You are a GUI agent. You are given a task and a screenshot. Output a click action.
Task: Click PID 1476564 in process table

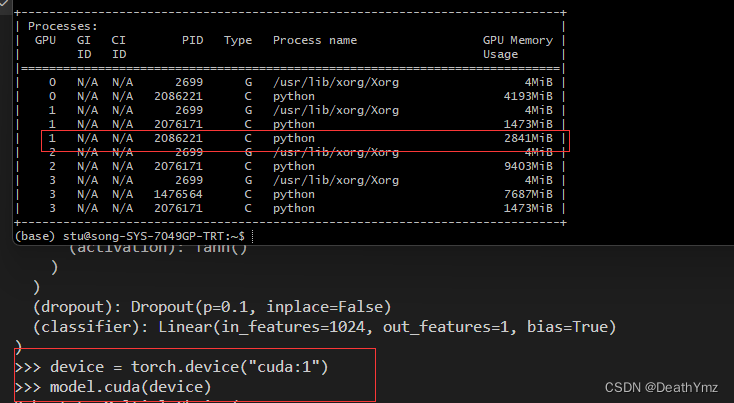pyautogui.click(x=178, y=194)
